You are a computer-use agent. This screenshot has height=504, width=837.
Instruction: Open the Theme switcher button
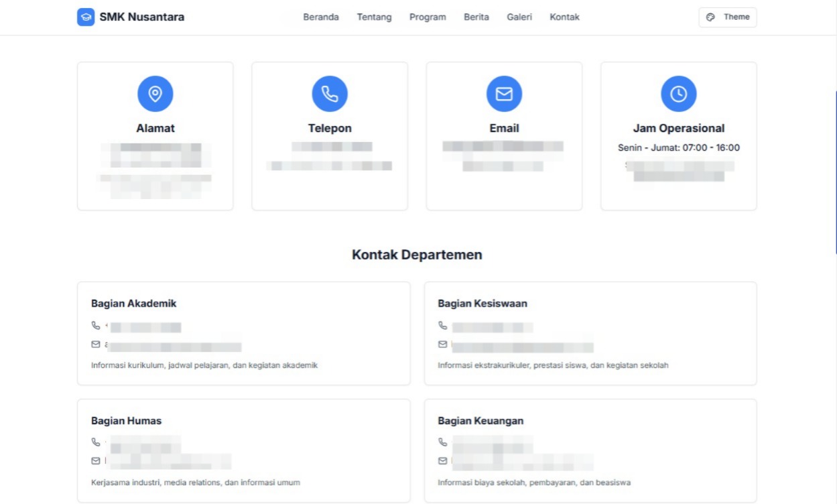pos(727,17)
